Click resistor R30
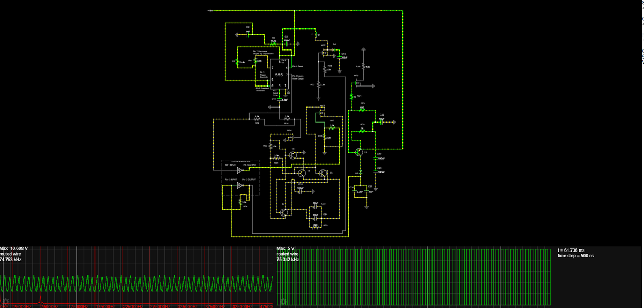644x308 pixels. (362, 131)
